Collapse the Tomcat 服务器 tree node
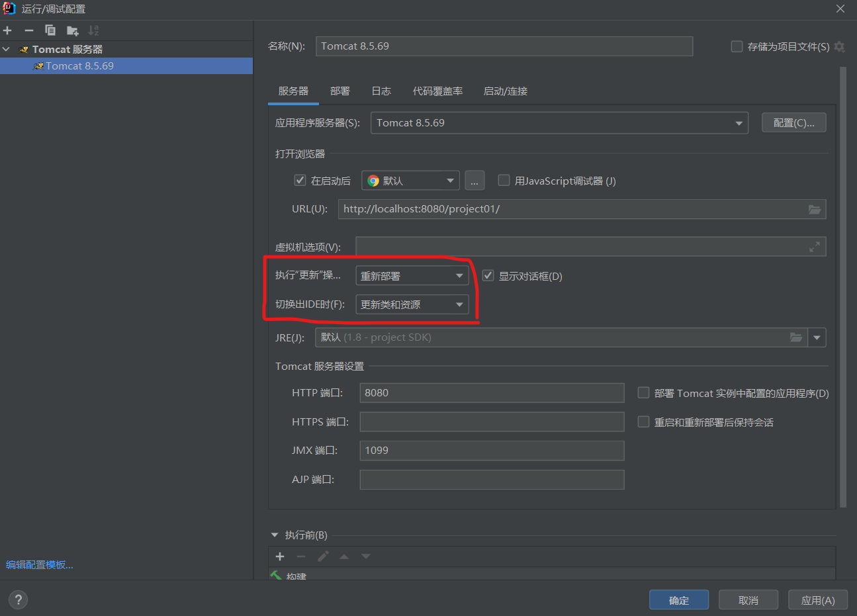857x616 pixels. [x=7, y=50]
